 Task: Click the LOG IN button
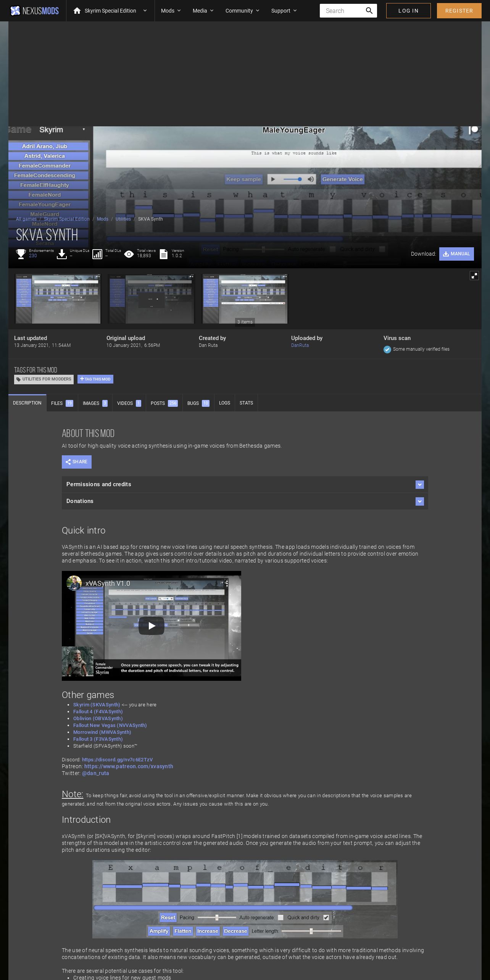(x=408, y=11)
